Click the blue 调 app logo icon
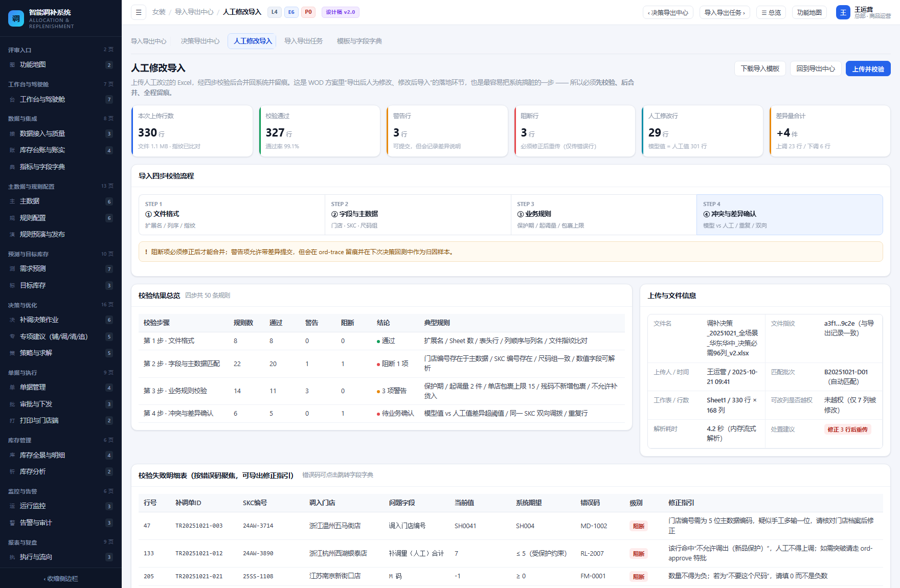Screen dimensions: 900x588 click(16, 18)
